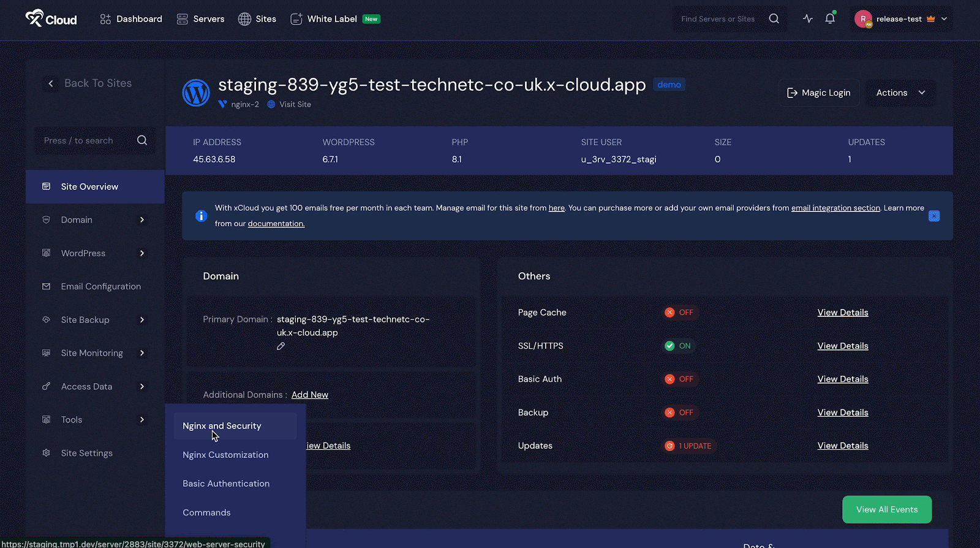The height and width of the screenshot is (548, 980).
Task: Expand the Site Monitoring chevron
Action: (x=142, y=353)
